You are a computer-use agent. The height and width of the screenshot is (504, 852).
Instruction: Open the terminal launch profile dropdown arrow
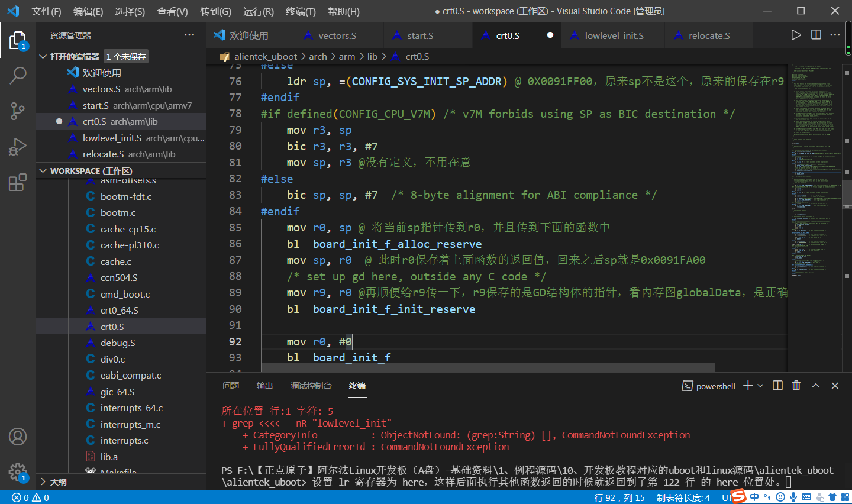(x=760, y=386)
